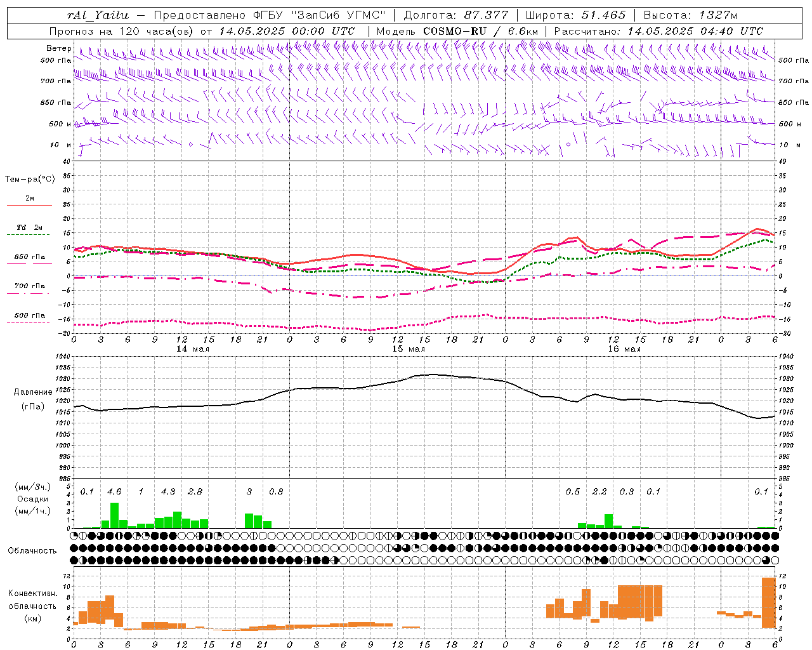Select the Td 2м dew point legend entry
Image resolution: width=812 pixels, height=650 pixels.
[30, 227]
